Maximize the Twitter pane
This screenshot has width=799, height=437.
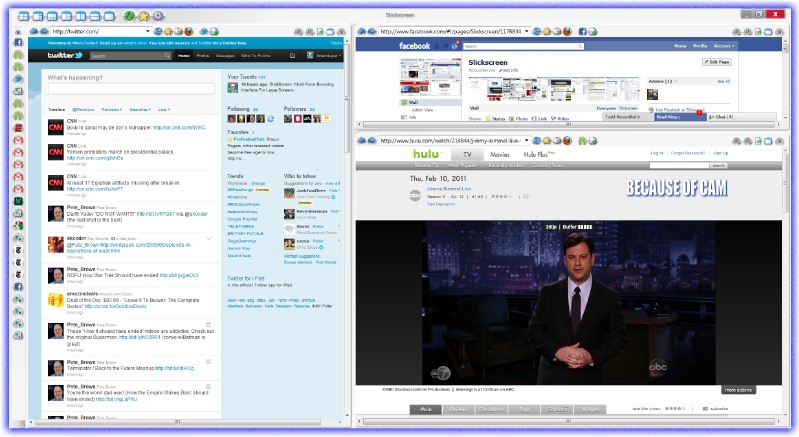click(330, 32)
